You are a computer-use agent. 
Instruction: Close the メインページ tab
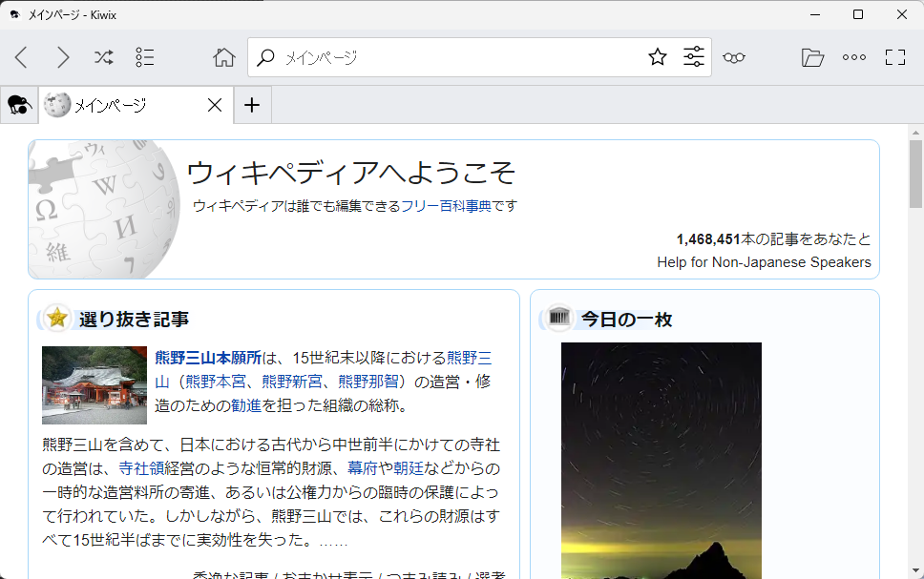tap(215, 105)
